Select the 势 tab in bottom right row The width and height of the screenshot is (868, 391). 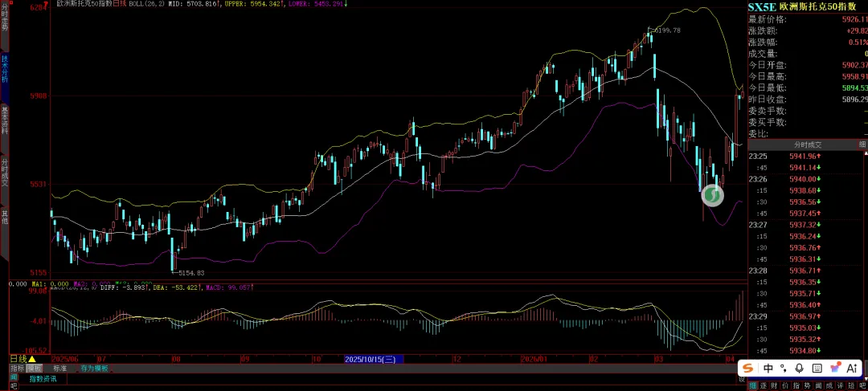(x=808, y=385)
